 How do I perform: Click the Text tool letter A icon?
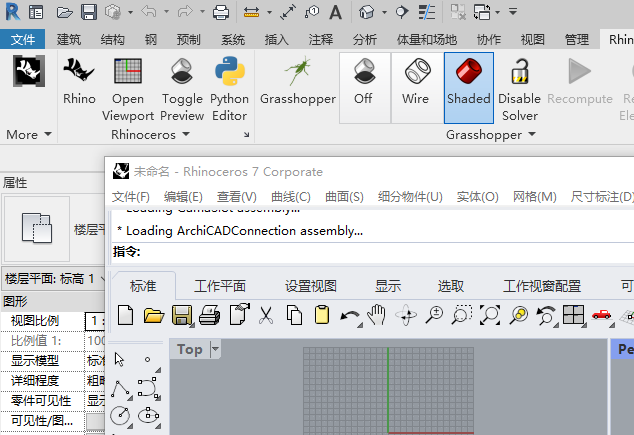click(x=335, y=12)
